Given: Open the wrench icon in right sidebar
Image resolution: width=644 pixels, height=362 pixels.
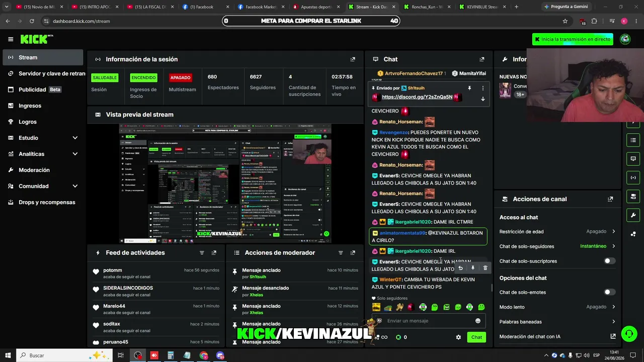Looking at the screenshot, I should (633, 215).
